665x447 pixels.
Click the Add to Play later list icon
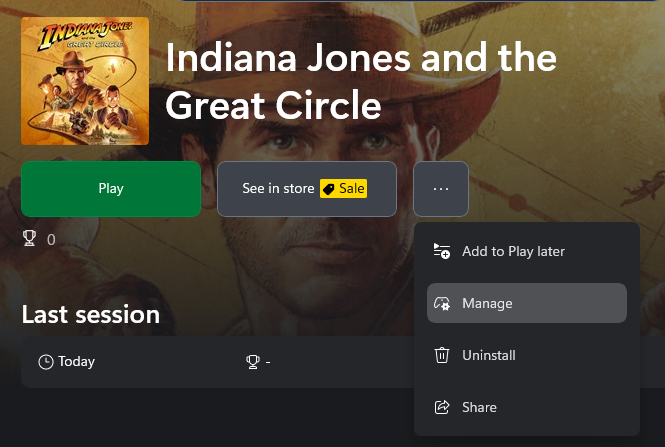442,251
